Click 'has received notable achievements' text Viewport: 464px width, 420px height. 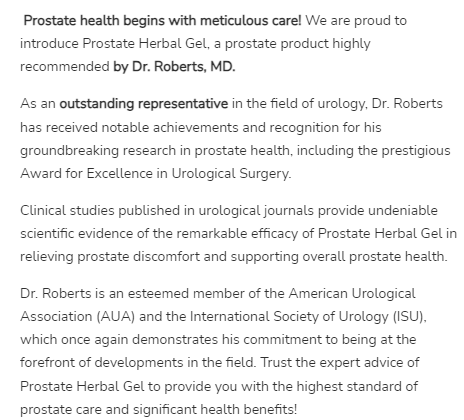pos(129,127)
